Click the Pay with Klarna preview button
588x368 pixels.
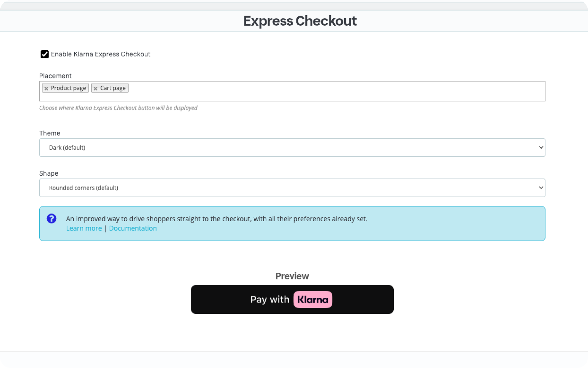point(292,299)
